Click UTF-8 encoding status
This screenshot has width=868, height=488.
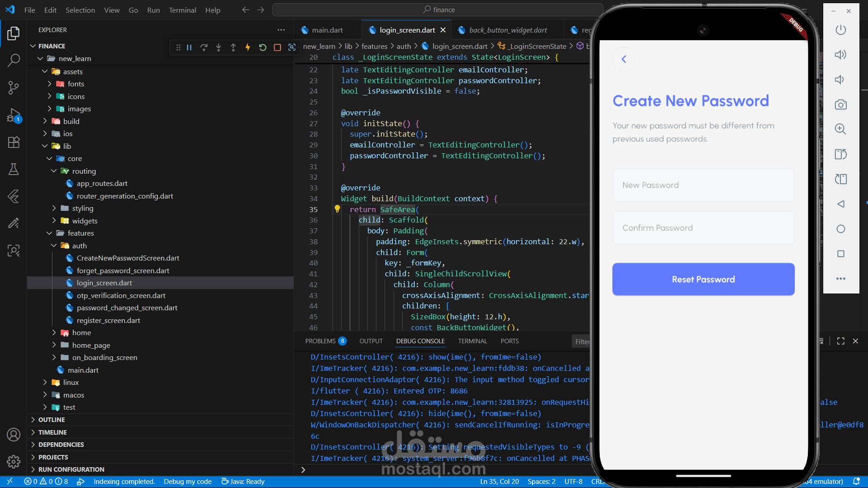point(573,482)
